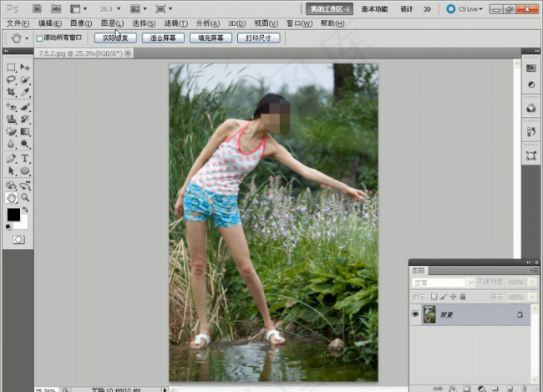This screenshot has width=543, height=392.
Task: Open the 滤镜(T) menu
Action: point(176,23)
